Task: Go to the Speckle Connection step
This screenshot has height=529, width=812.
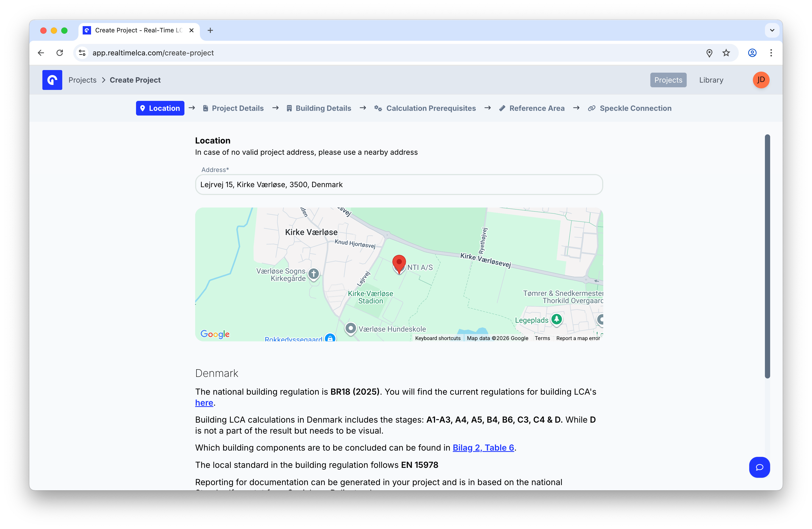Action: 629,108
